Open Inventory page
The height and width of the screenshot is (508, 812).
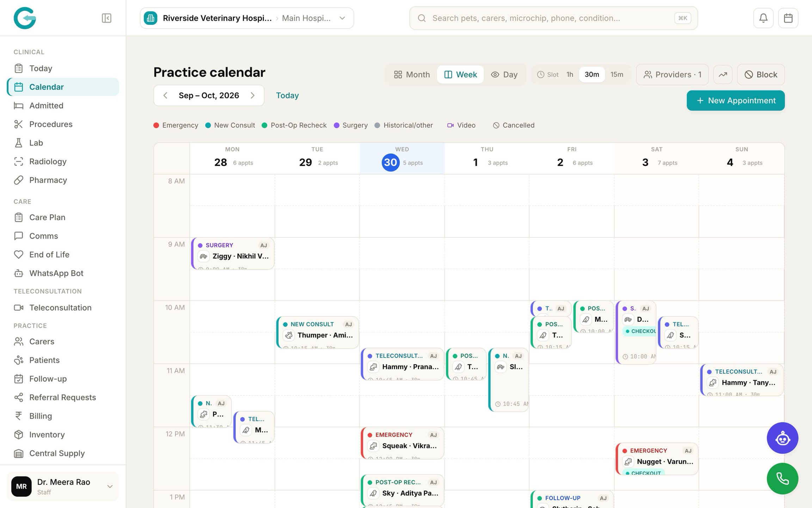point(63,435)
